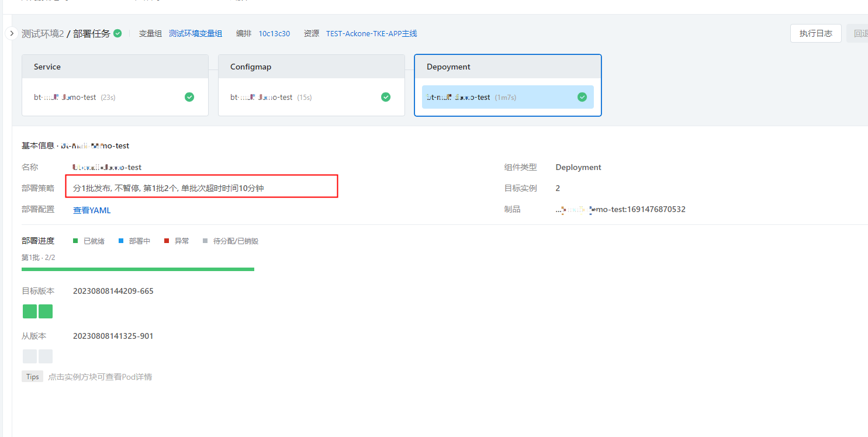This screenshot has height=437, width=868.
Task: Click the green batch progress bar
Action: (x=138, y=269)
